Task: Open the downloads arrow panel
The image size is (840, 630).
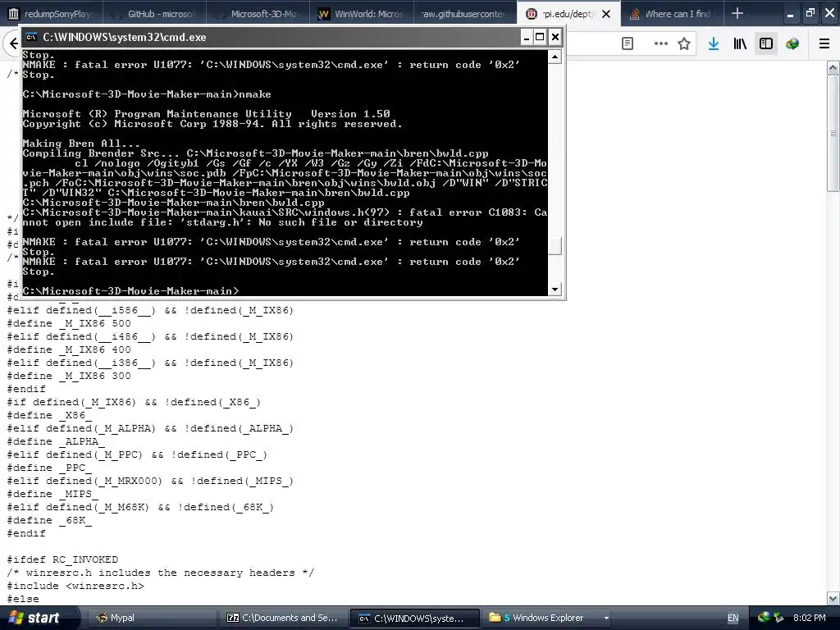Action: point(713,43)
